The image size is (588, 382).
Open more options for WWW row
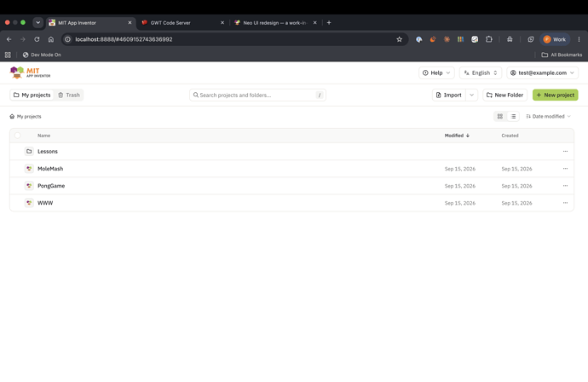point(565,203)
